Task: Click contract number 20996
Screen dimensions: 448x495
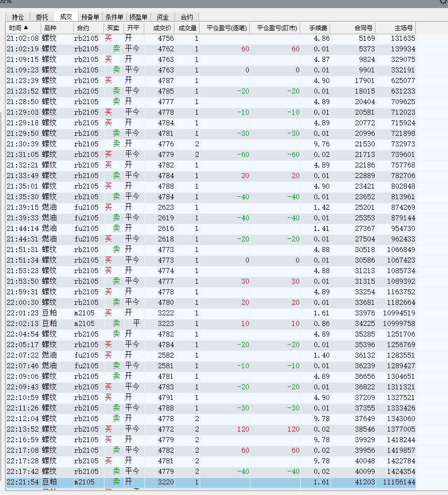Action: pyautogui.click(x=365, y=133)
